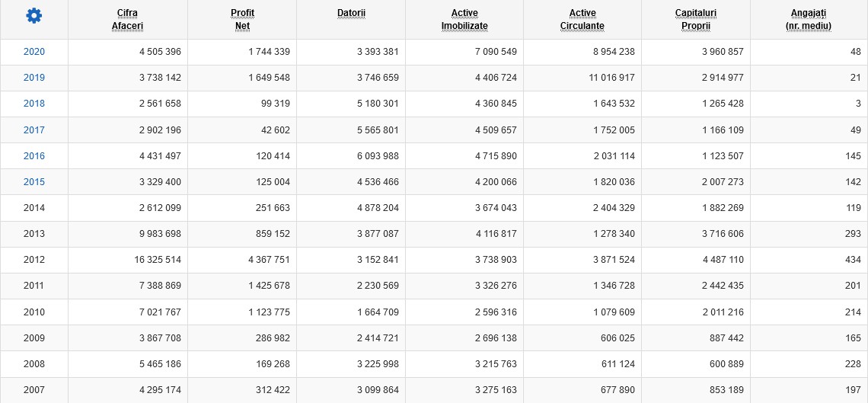This screenshot has width=868, height=403.
Task: Click the 2007 year row label
Action: click(34, 389)
